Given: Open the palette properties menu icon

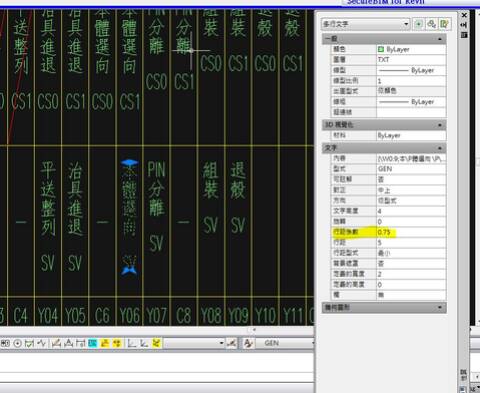Looking at the screenshot, I should [x=464, y=35].
